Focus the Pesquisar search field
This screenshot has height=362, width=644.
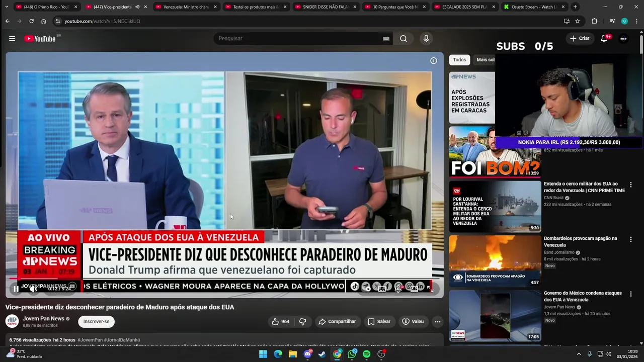tap(302, 39)
